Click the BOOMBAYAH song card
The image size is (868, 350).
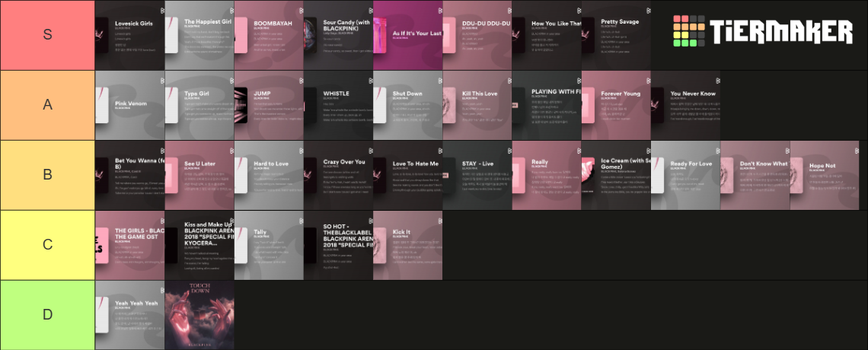pyautogui.click(x=269, y=35)
